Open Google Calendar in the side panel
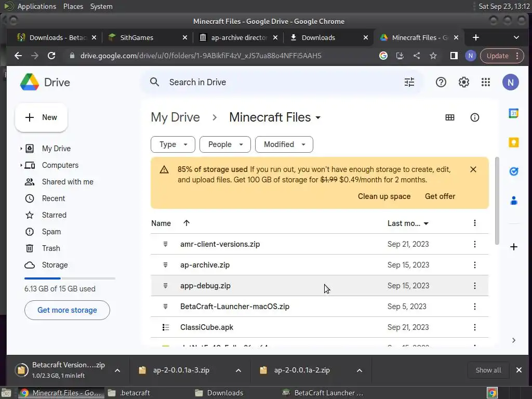The height and width of the screenshot is (399, 532). click(513, 114)
